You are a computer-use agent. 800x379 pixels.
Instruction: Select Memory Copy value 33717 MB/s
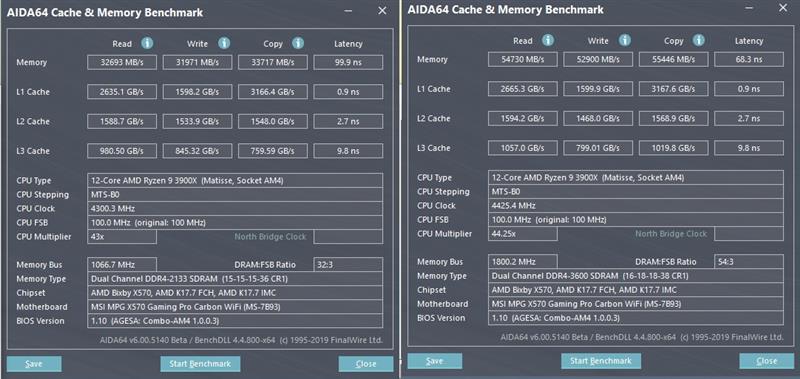[273, 62]
